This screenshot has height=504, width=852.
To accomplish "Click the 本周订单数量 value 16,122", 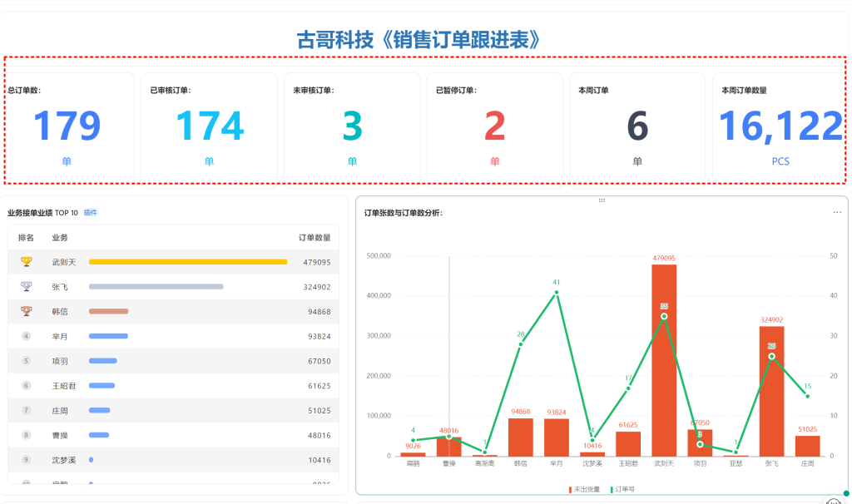I will tap(780, 126).
